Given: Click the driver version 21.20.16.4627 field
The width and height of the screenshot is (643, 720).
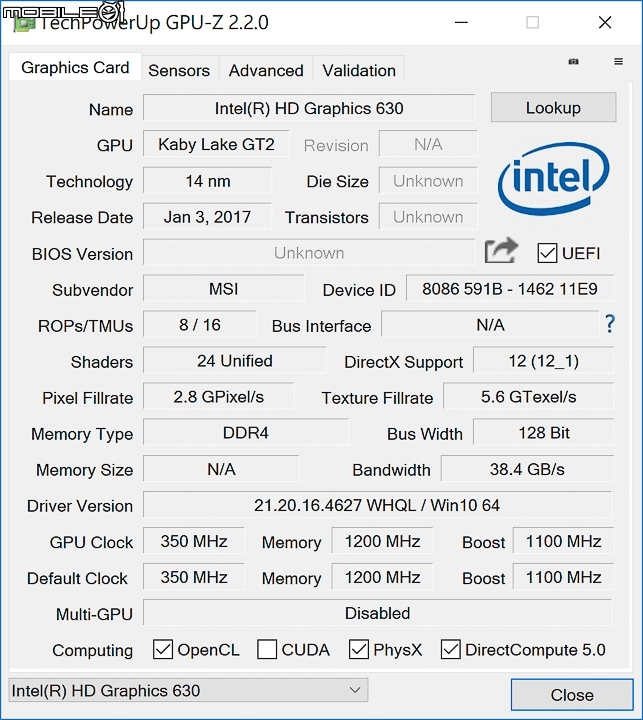Looking at the screenshot, I should pyautogui.click(x=377, y=505).
